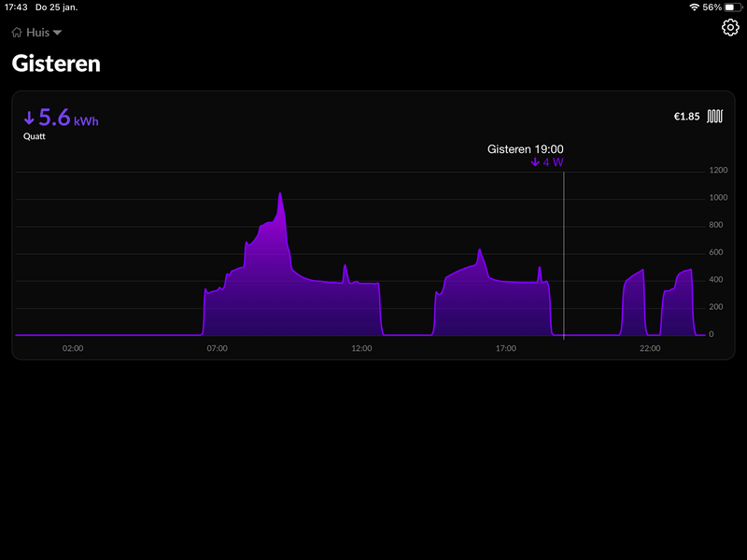Viewport: 747px width, 560px height.
Task: Click the 07:00 time axis label
Action: coord(218,348)
